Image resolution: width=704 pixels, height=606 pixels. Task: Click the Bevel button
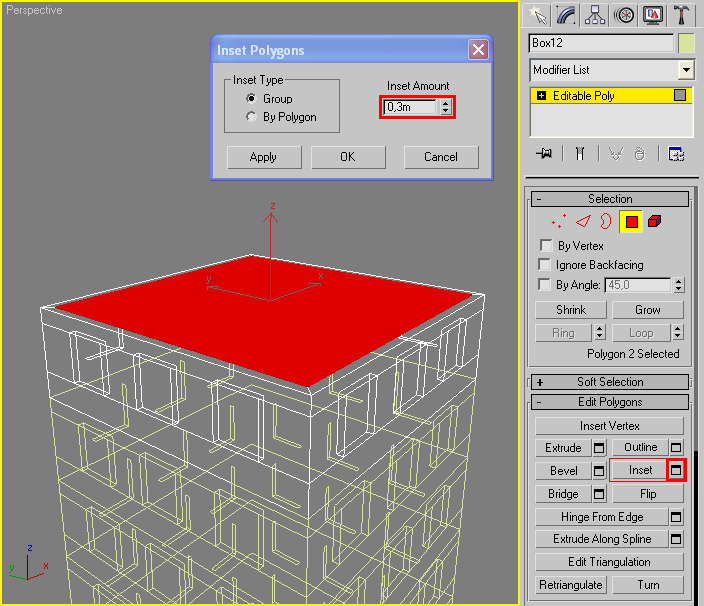coord(563,470)
